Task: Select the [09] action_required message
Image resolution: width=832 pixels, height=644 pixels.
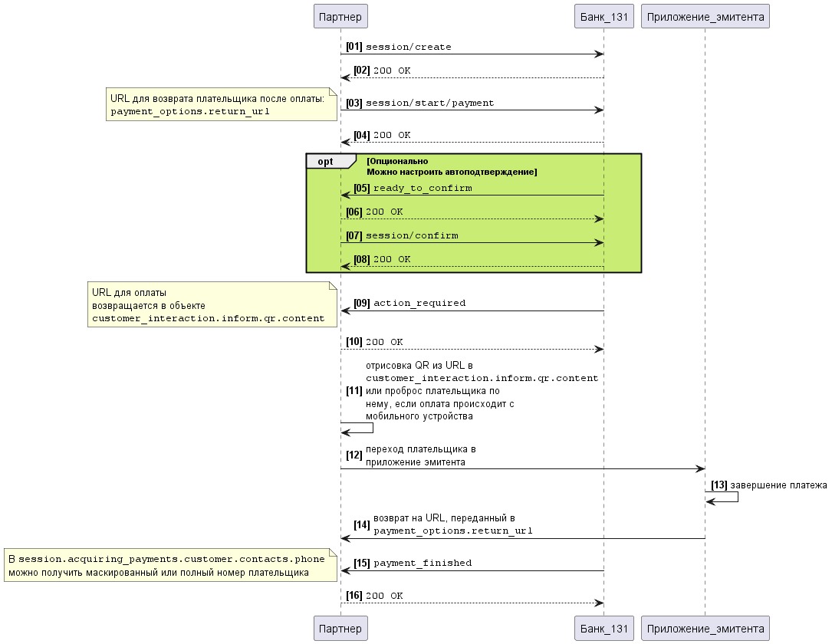Action: pyautogui.click(x=409, y=303)
